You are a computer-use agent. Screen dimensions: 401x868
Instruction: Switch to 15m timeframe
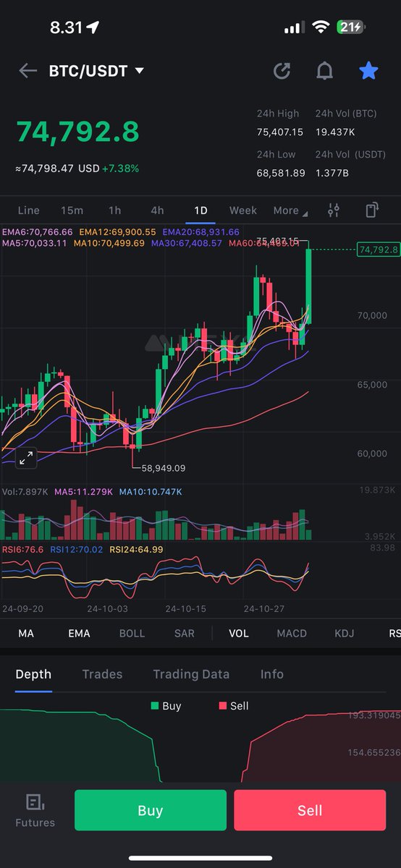pyautogui.click(x=72, y=210)
